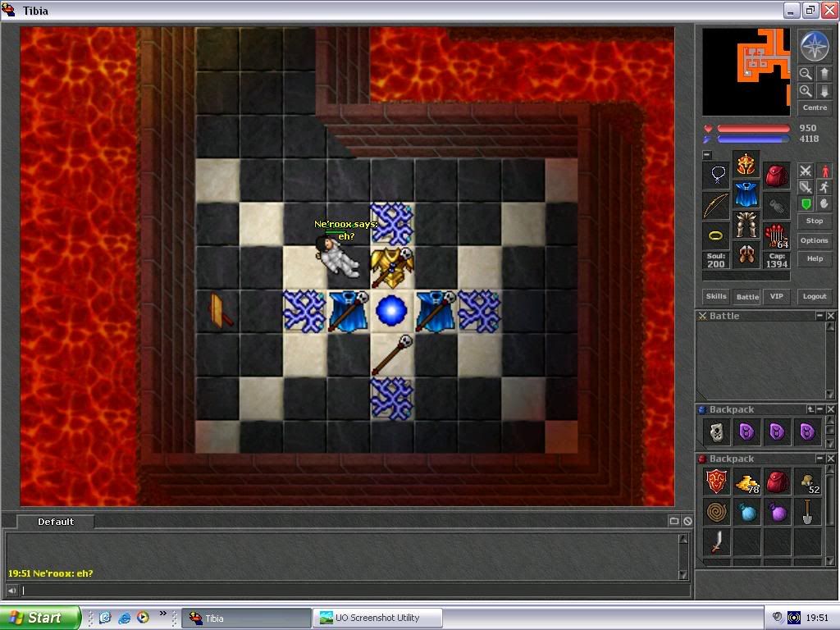
Task: Collapse the inventory panel with minus button
Action: point(707,155)
